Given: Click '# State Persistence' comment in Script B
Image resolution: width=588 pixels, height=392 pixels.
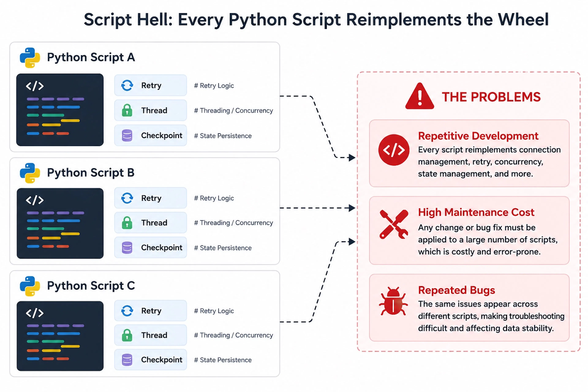Looking at the screenshot, I should (223, 248).
